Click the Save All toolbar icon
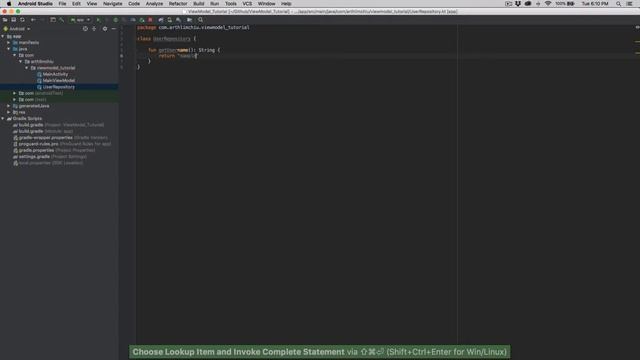 pyautogui.click(x=13, y=20)
